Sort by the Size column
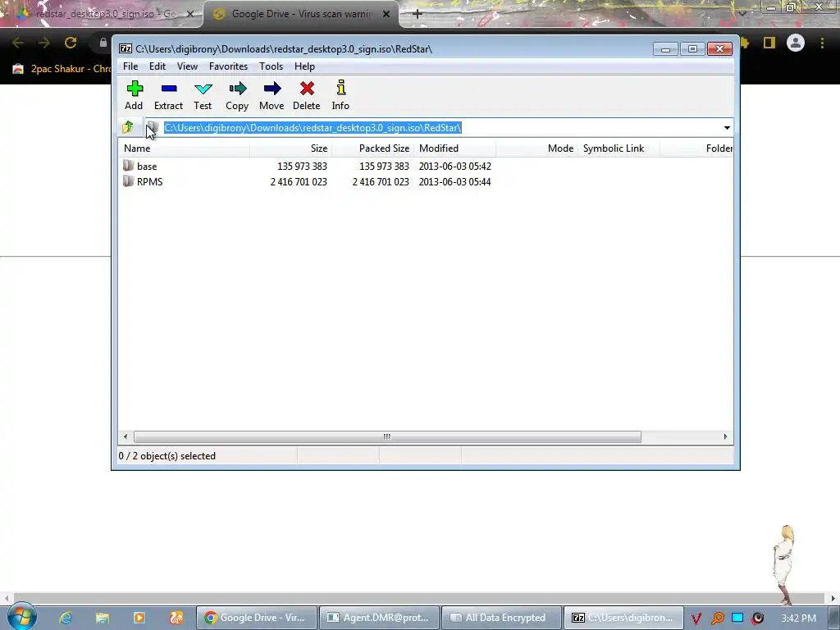This screenshot has width=840, height=630. (x=290, y=148)
